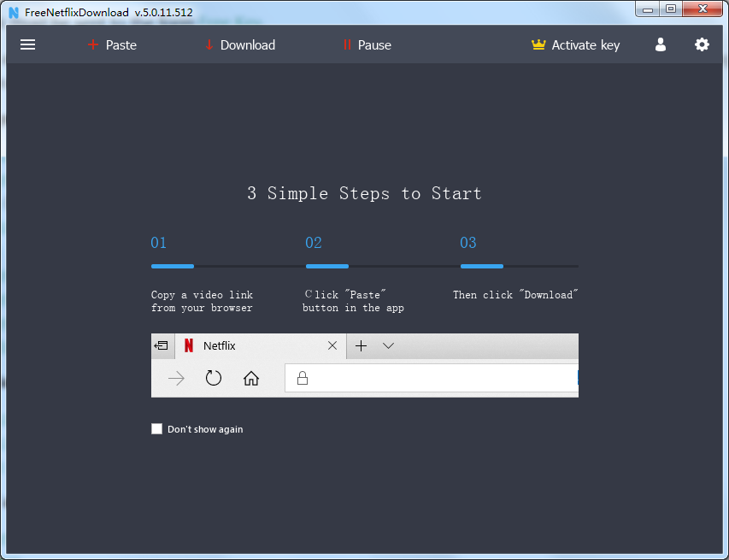Image resolution: width=729 pixels, height=560 pixels.
Task: Click the Download button in the toolbar
Action: coord(240,44)
